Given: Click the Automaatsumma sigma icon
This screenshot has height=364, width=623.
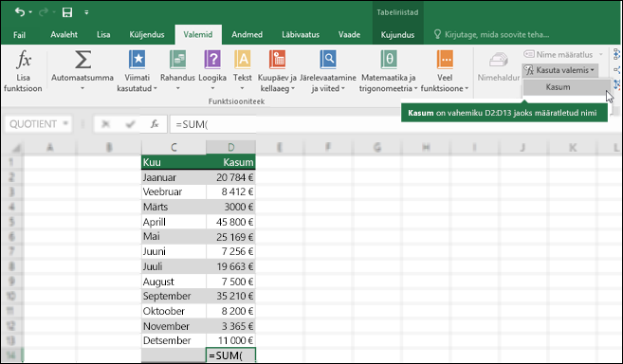Looking at the screenshot, I should pyautogui.click(x=82, y=61).
